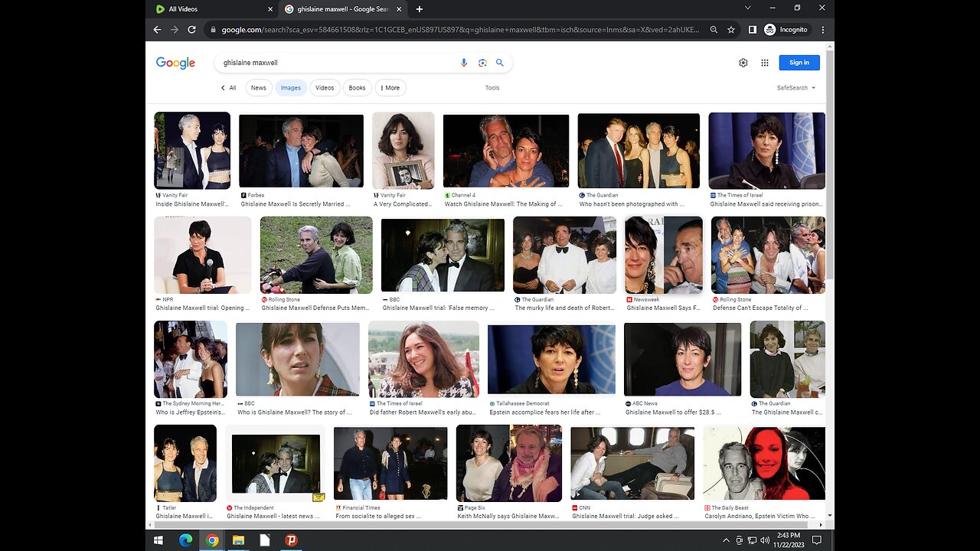The image size is (980, 551).
Task: Open the CNN 'Judge asked' trial thumbnail
Action: 632,463
